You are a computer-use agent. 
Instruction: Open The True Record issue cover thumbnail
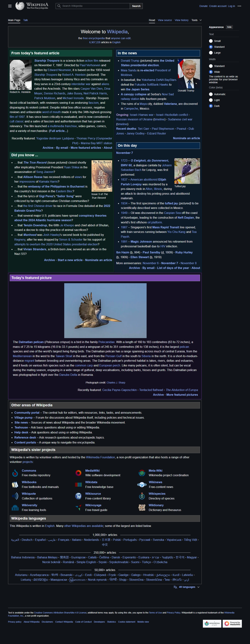(102, 176)
